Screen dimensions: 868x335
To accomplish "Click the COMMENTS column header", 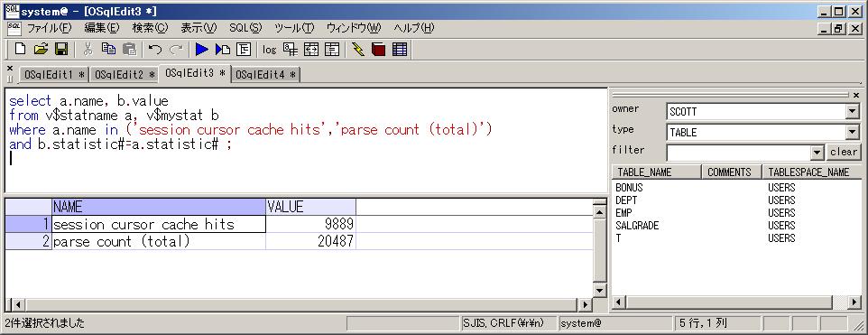I will [732, 172].
